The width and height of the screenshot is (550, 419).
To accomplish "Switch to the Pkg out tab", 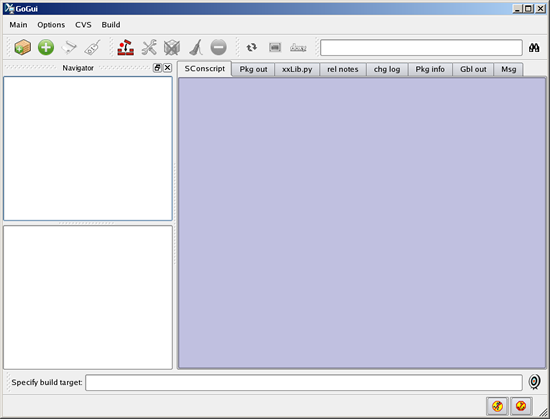I will [x=253, y=69].
